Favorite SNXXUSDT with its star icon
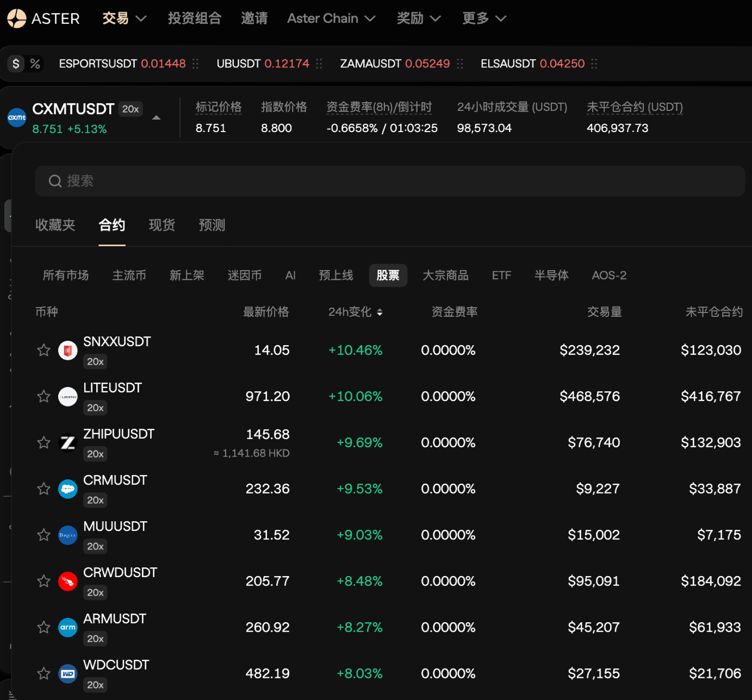 44,350
